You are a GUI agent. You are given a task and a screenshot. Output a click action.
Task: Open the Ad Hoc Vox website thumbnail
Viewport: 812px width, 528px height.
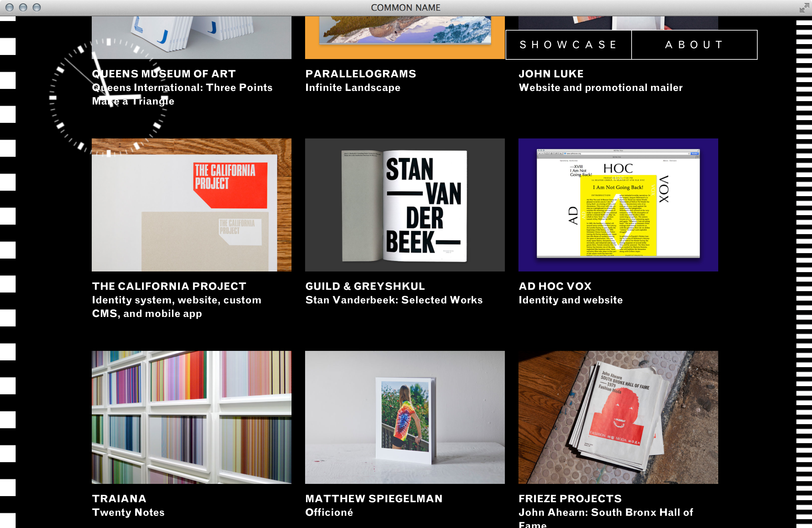(618, 205)
